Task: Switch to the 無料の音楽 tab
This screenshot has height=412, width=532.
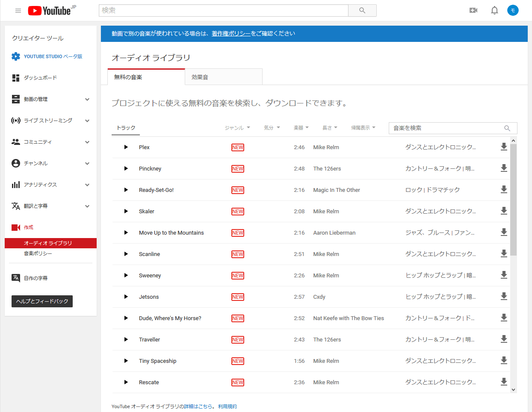Action: pos(146,77)
